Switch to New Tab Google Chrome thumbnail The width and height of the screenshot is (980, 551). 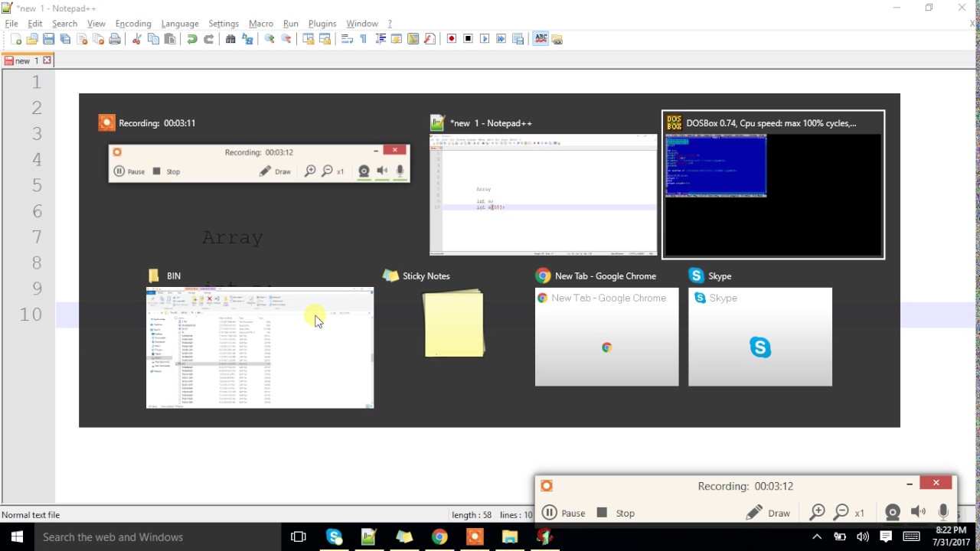coord(606,337)
